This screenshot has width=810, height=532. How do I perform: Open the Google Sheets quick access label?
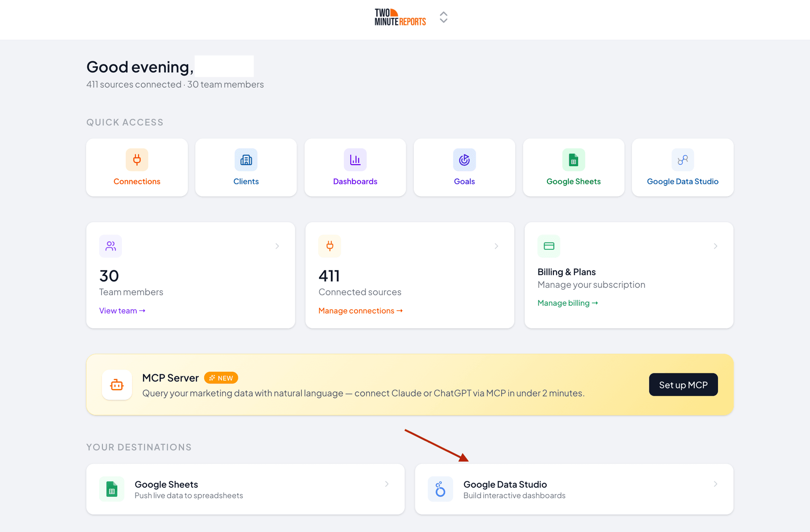pos(574,181)
